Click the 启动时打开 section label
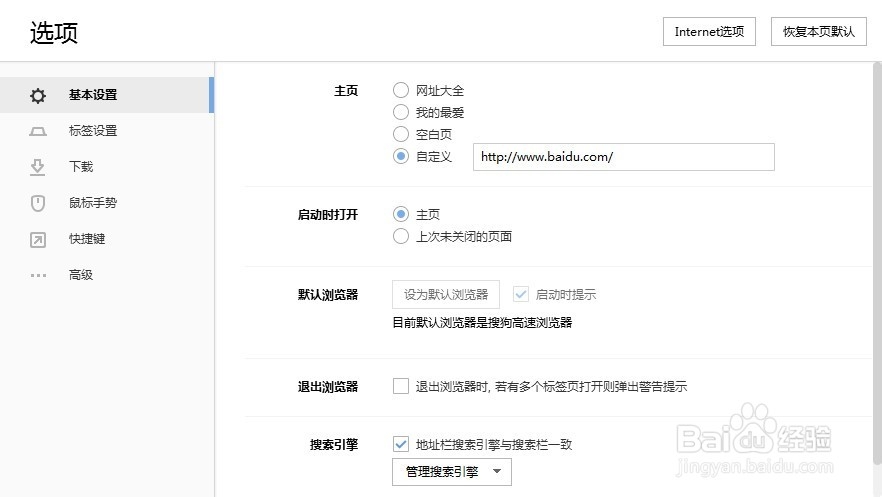Viewport: 882px width, 497px height. [328, 215]
